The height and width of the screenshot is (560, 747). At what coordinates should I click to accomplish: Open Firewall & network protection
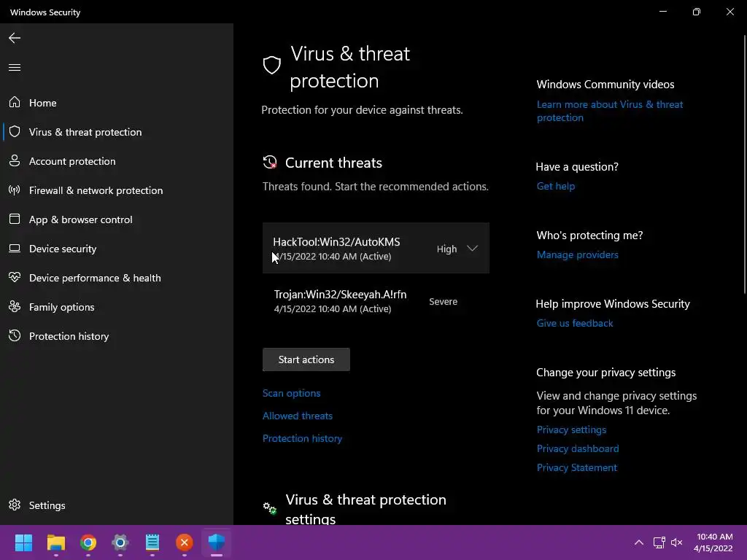96,190
